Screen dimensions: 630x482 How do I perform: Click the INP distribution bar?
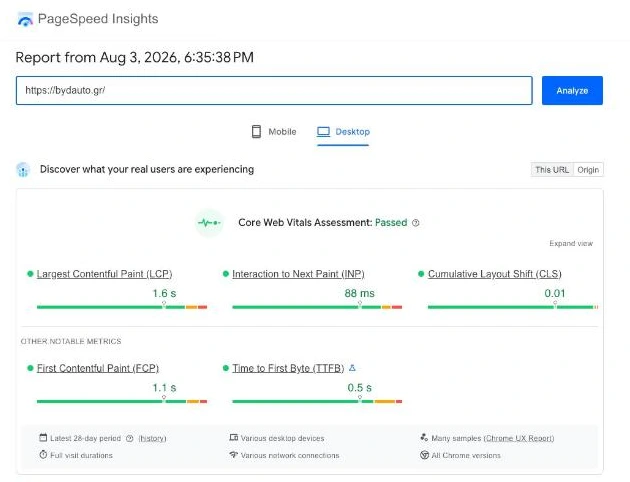[317, 307]
